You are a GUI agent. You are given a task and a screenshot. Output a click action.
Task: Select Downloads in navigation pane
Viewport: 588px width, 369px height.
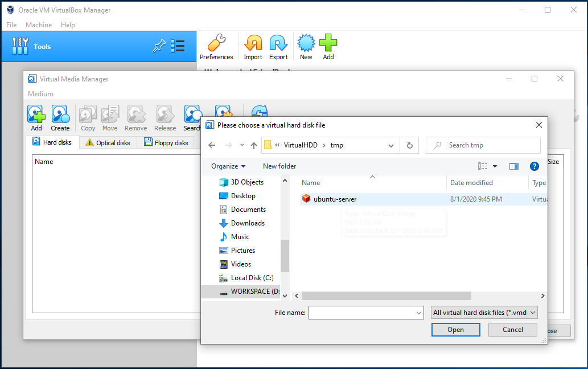tap(242, 223)
